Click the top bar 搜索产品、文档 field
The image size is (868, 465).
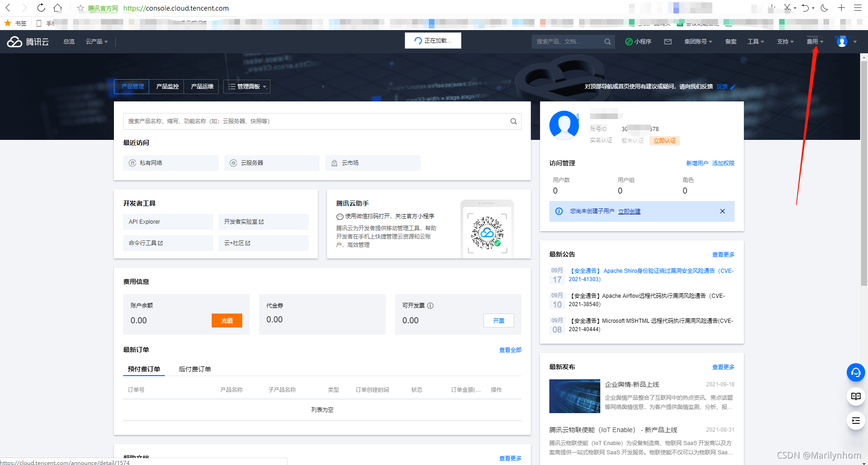(573, 42)
